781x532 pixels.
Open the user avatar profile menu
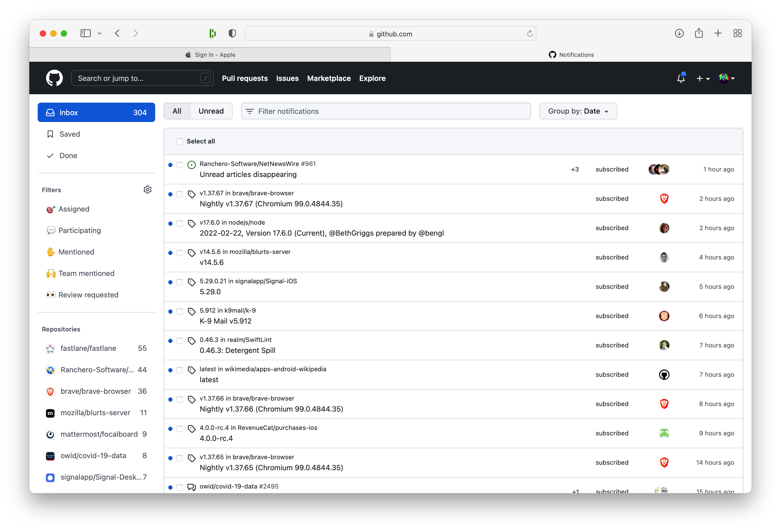[x=727, y=78]
